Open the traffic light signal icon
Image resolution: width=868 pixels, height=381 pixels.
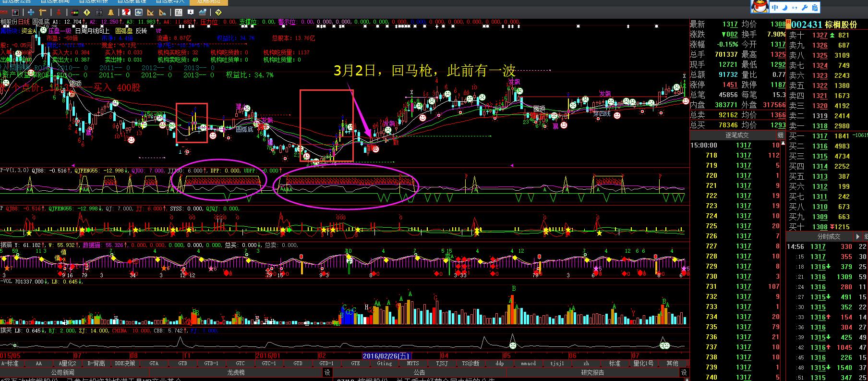click(x=75, y=12)
